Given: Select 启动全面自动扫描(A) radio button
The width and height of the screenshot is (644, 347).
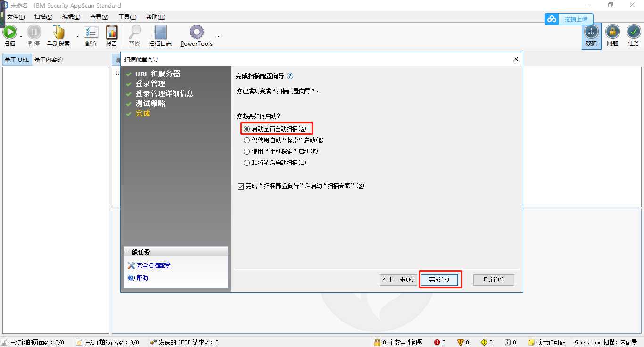Looking at the screenshot, I should [x=247, y=129].
